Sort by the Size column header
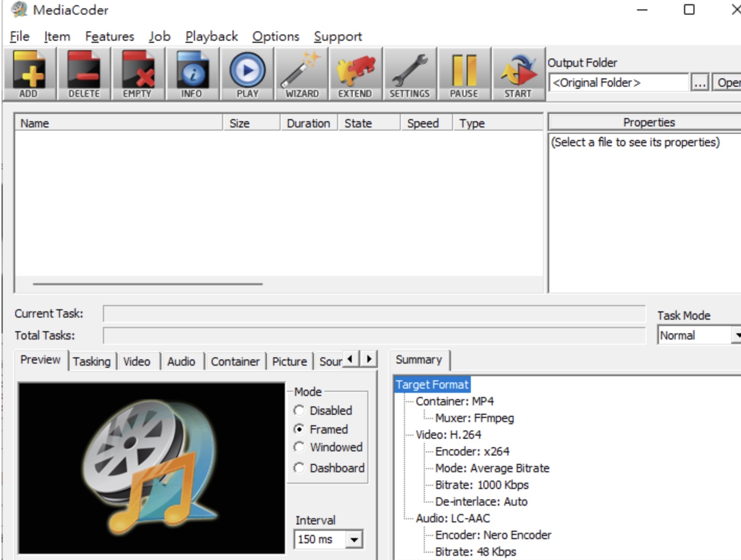 pos(251,123)
